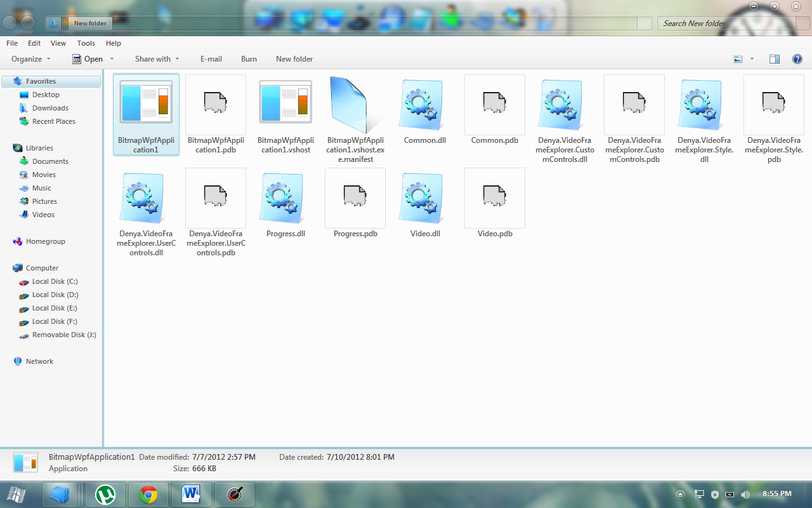
Task: Open uTorrent from the taskbar
Action: 105,494
